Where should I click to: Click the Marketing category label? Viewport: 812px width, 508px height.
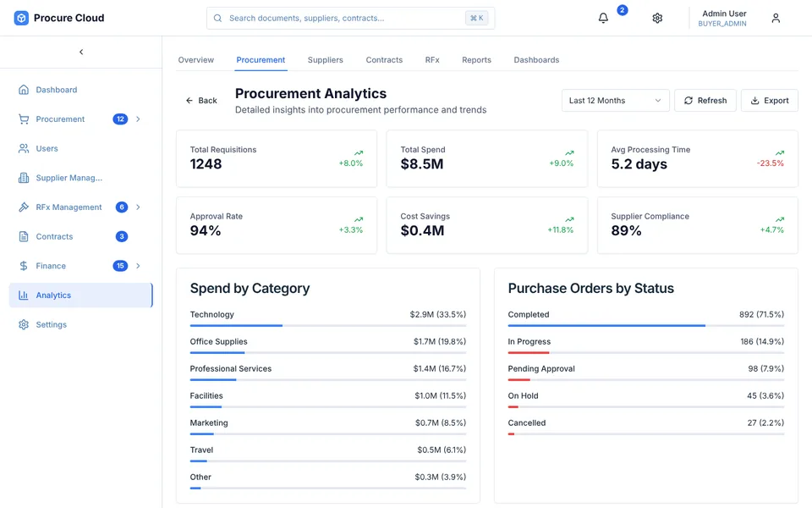(209, 423)
